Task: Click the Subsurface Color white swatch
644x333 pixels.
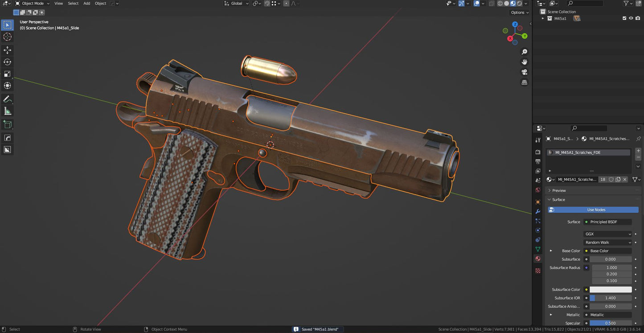Action: point(611,290)
